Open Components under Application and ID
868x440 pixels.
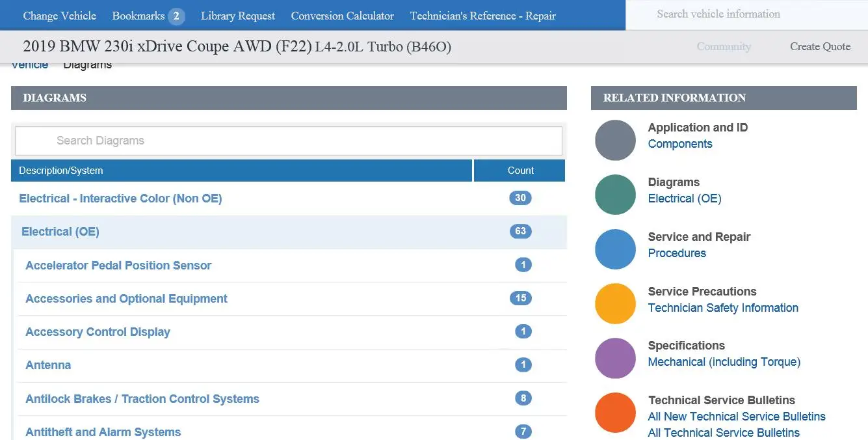point(680,144)
